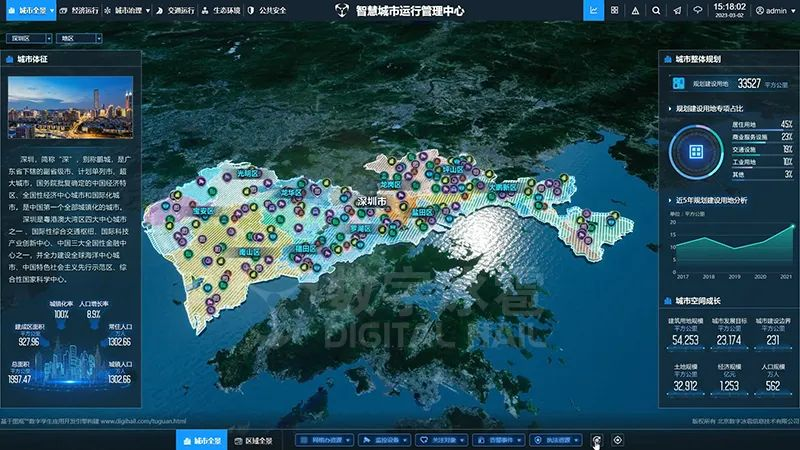Viewport: 800px width, 450px height.
Task: Open the 地区 district dropdown
Action: [x=80, y=38]
